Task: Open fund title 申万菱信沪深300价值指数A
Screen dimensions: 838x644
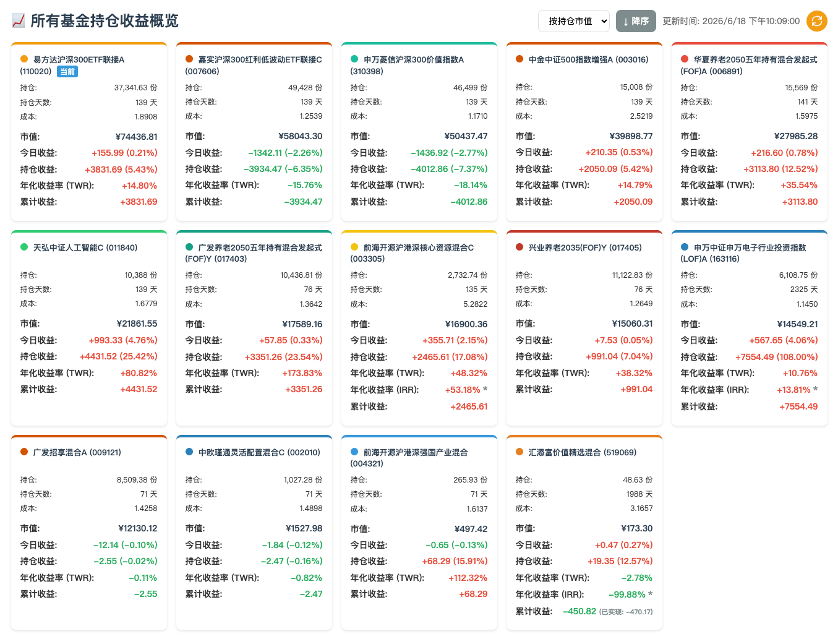Action: pyautogui.click(x=414, y=59)
